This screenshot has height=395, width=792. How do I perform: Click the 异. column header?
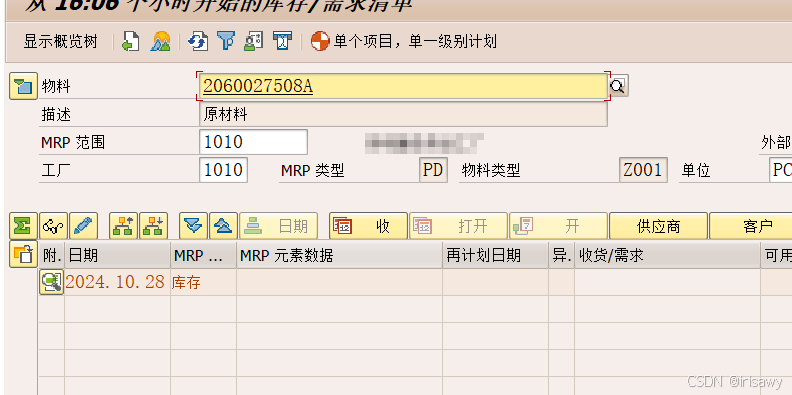(x=562, y=255)
